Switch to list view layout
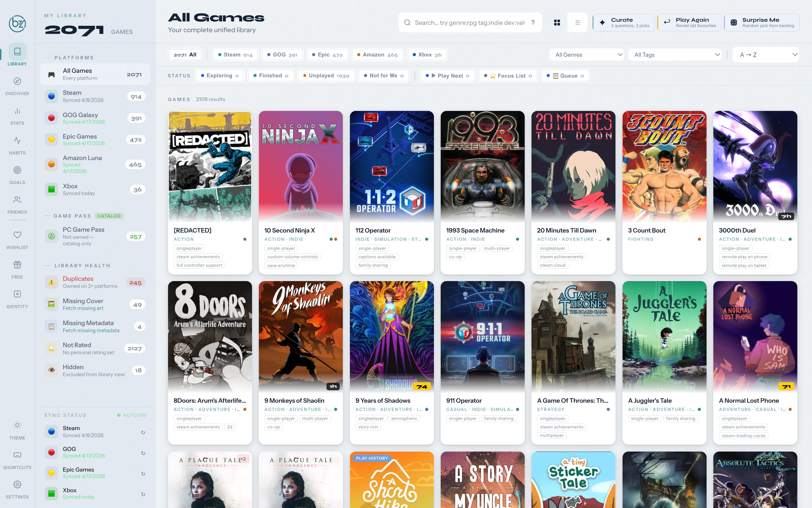Viewport: 812px width, 508px height. 577,23
